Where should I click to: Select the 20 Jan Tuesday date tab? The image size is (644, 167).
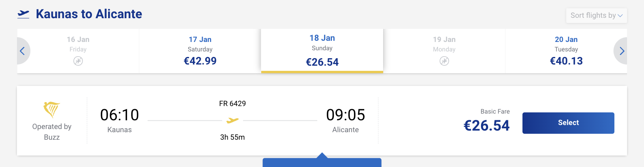click(566, 51)
